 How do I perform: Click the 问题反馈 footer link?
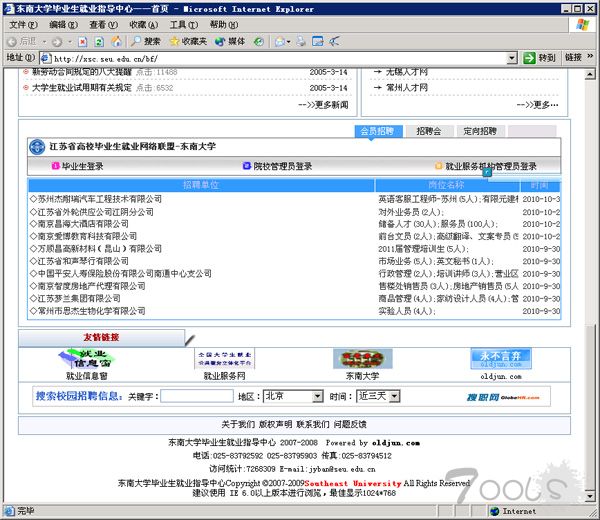pyautogui.click(x=350, y=424)
